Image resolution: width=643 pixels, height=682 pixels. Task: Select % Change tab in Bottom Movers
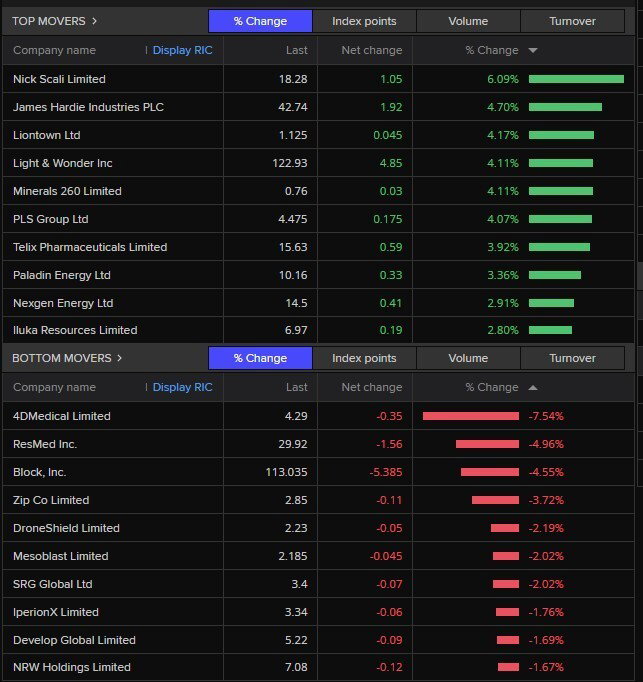tap(260, 358)
